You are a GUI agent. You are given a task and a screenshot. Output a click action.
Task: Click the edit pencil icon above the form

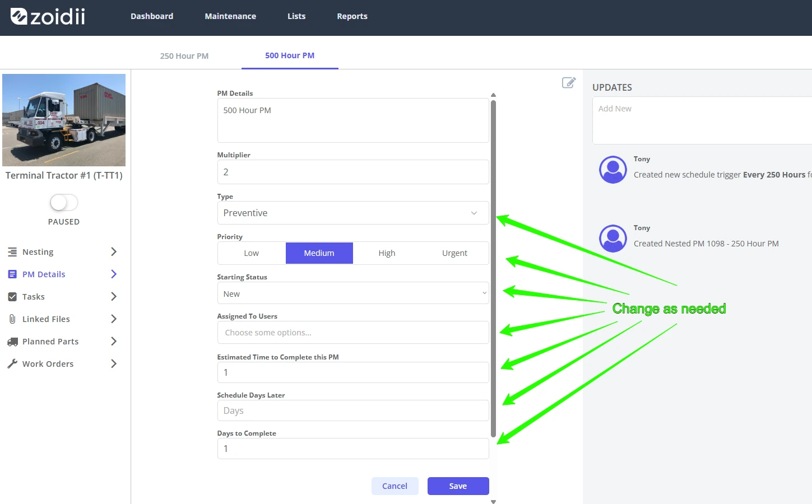pyautogui.click(x=569, y=83)
